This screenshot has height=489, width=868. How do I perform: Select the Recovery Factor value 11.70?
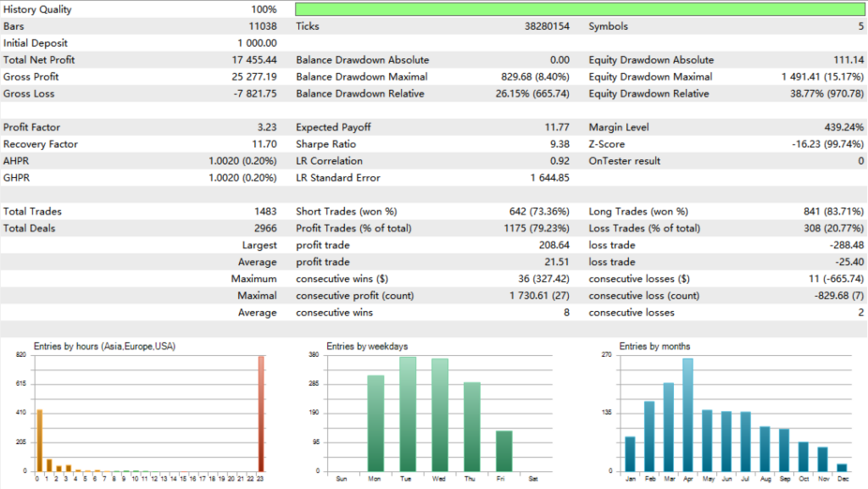click(x=264, y=144)
